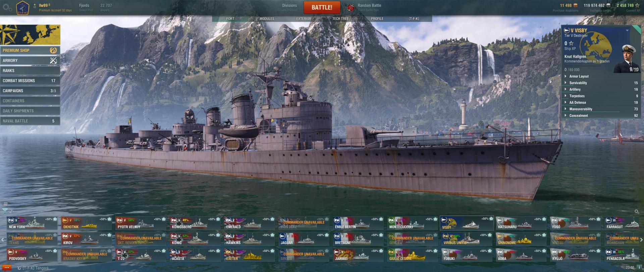The height and width of the screenshot is (272, 644).
Task: Open the info icon in bottom-right corner
Action: 639,268
